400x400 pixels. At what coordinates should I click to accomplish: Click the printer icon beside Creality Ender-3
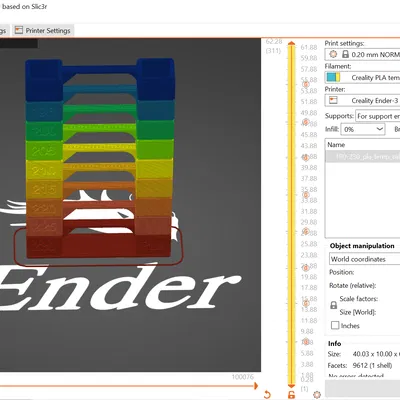click(333, 100)
